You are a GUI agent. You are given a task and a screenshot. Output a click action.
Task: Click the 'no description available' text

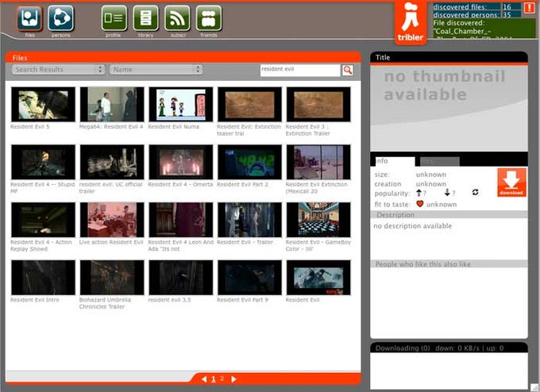tap(413, 226)
